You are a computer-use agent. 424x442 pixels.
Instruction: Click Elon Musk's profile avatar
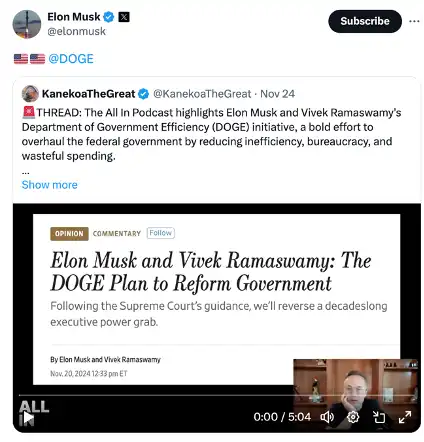27,24
